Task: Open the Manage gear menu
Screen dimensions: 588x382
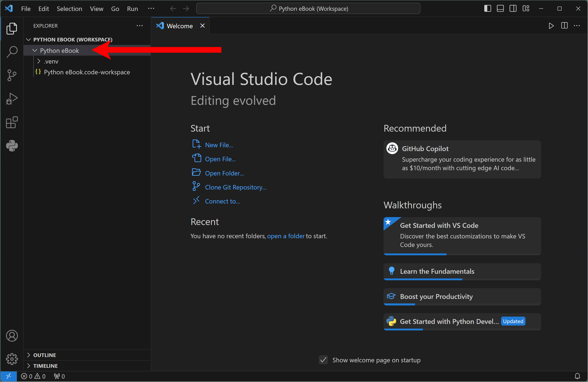Action: tap(12, 359)
